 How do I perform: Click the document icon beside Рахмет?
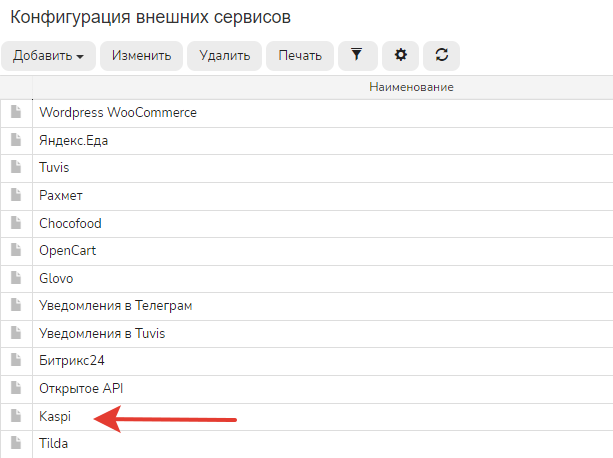[16, 195]
